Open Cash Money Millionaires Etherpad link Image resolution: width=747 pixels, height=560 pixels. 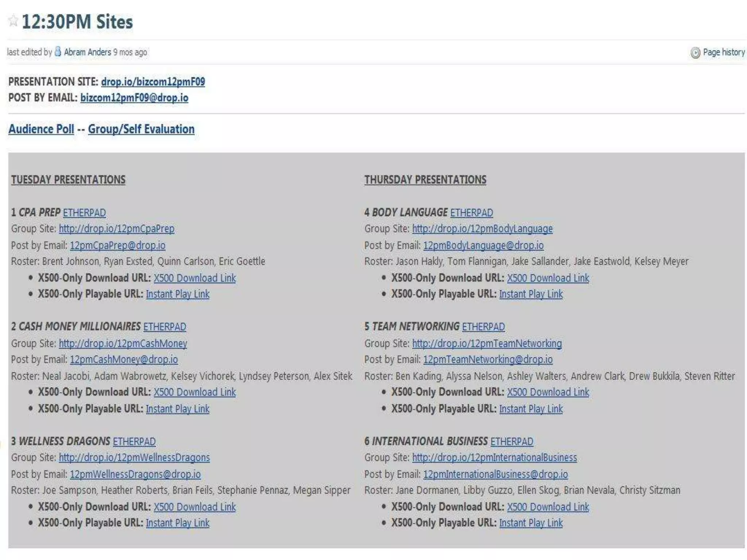(165, 327)
